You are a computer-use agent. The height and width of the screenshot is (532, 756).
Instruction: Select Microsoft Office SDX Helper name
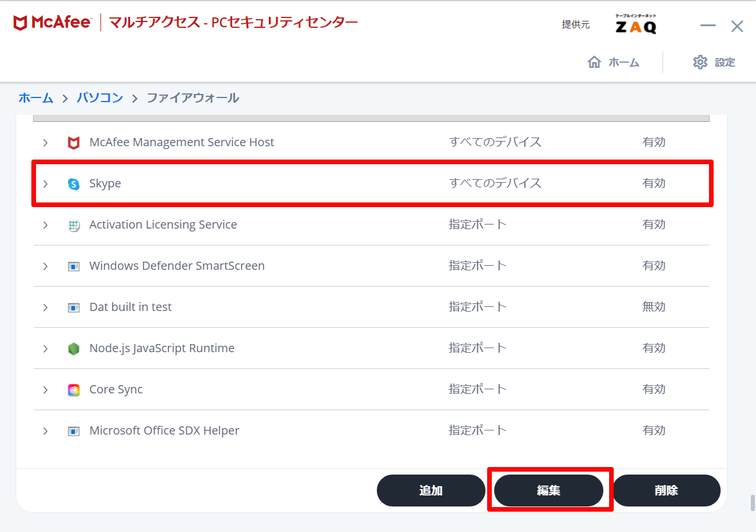tap(164, 430)
